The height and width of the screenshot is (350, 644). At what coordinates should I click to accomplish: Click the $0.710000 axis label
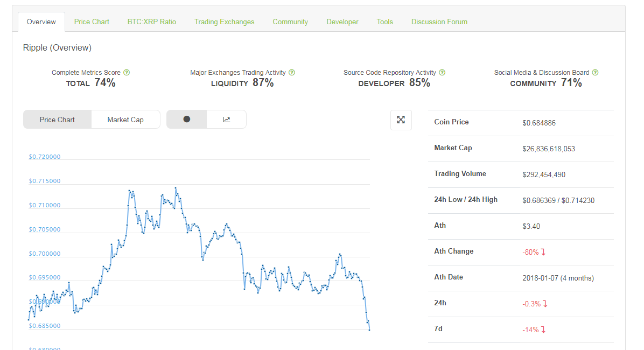(44, 205)
